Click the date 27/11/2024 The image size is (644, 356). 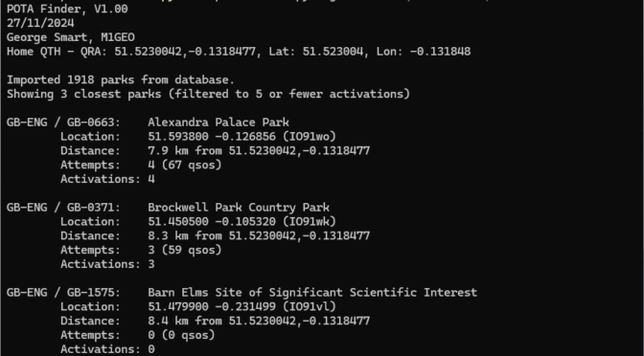(40, 23)
